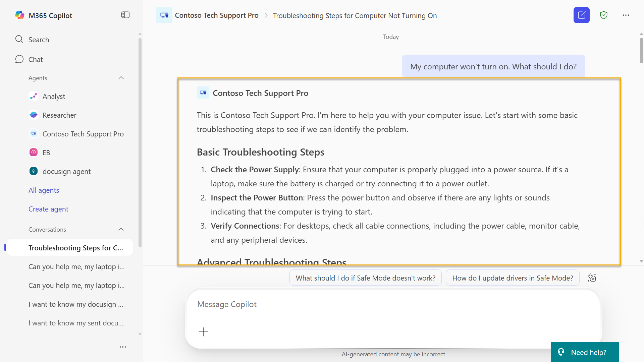Click the 'Basic Troubleshooting Steps' heading

pos(261,152)
